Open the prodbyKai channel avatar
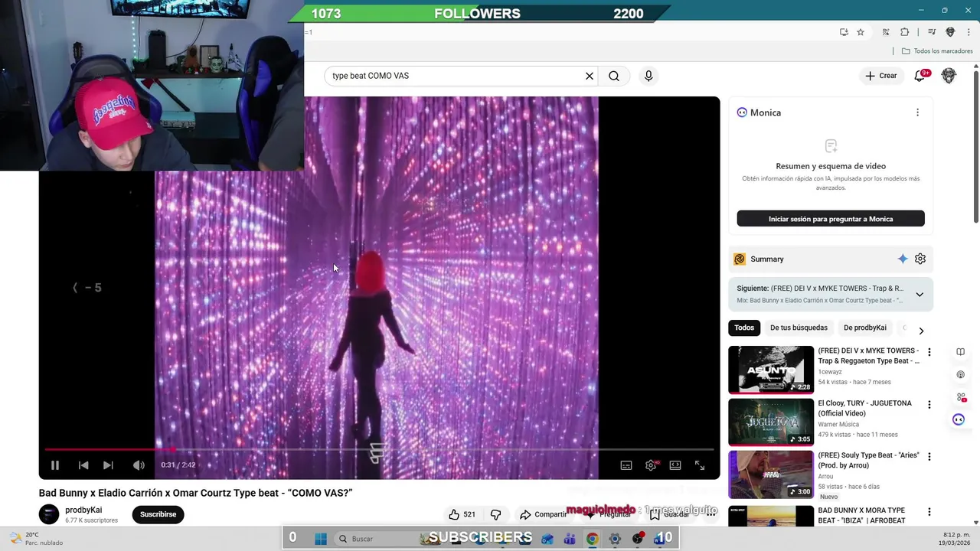The width and height of the screenshot is (980, 551). (x=49, y=514)
